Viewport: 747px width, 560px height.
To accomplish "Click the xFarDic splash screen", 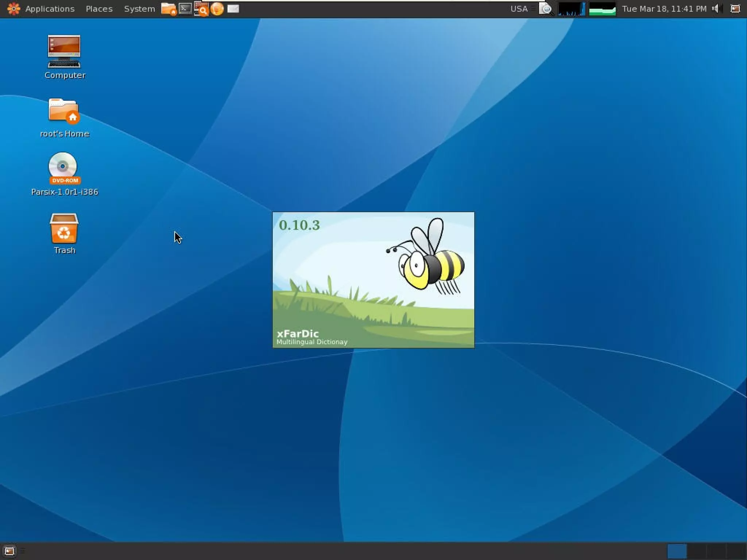I will click(x=373, y=280).
